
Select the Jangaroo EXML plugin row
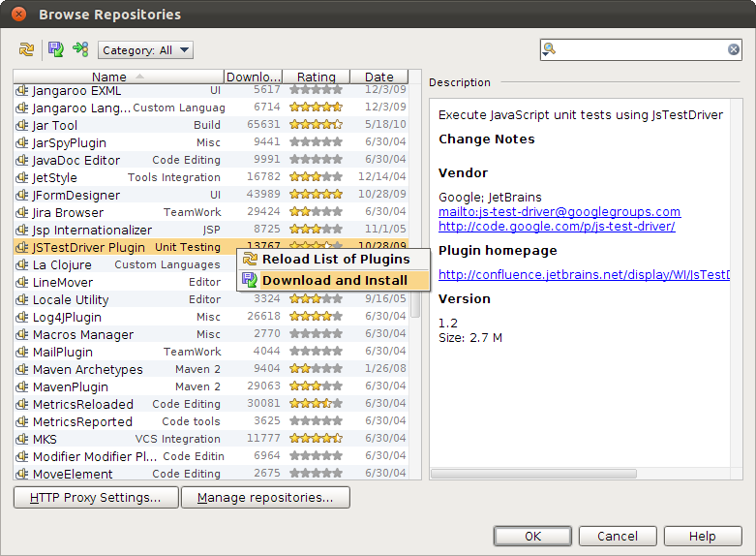211,90
